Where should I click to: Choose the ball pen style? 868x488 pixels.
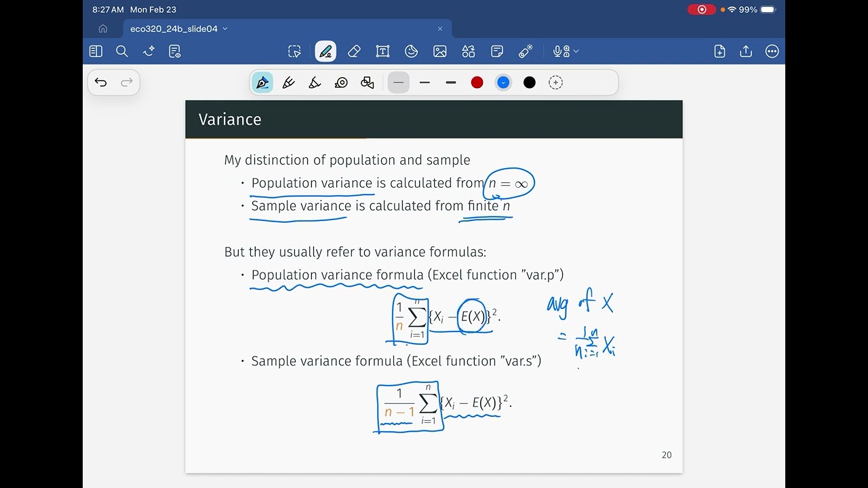pos(289,83)
